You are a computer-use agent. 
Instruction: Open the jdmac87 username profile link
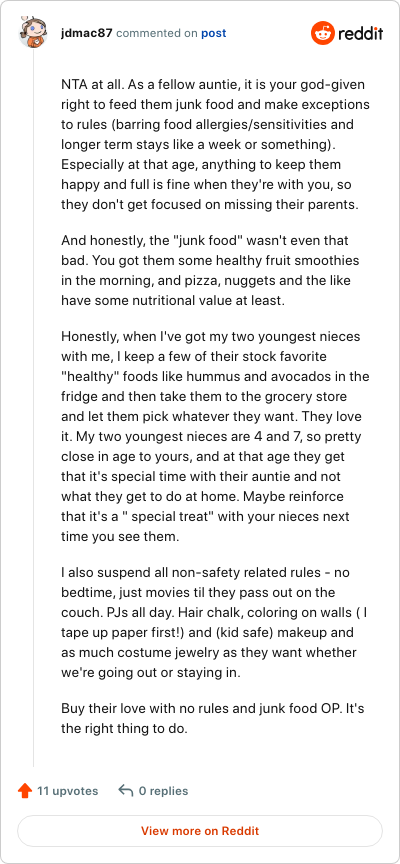pos(87,33)
